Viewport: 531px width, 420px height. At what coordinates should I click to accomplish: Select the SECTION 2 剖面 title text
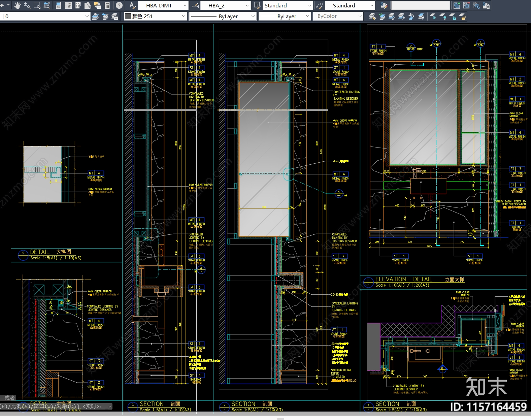tap(252, 403)
